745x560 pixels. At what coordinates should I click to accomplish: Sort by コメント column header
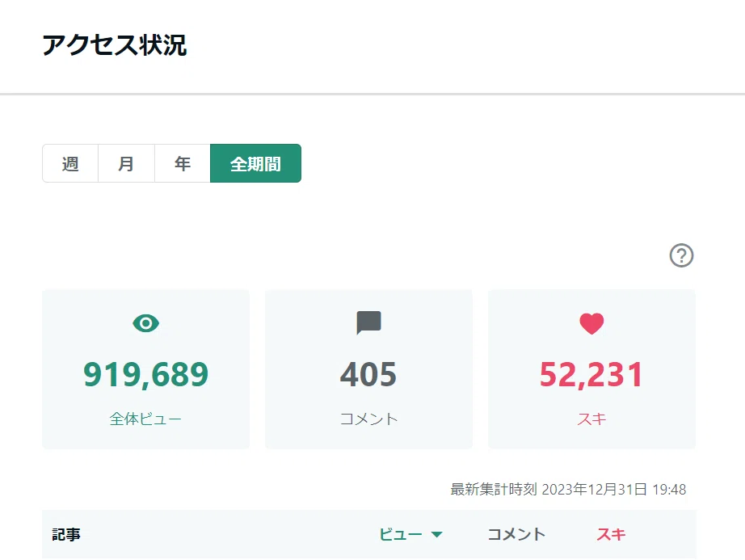[516, 534]
